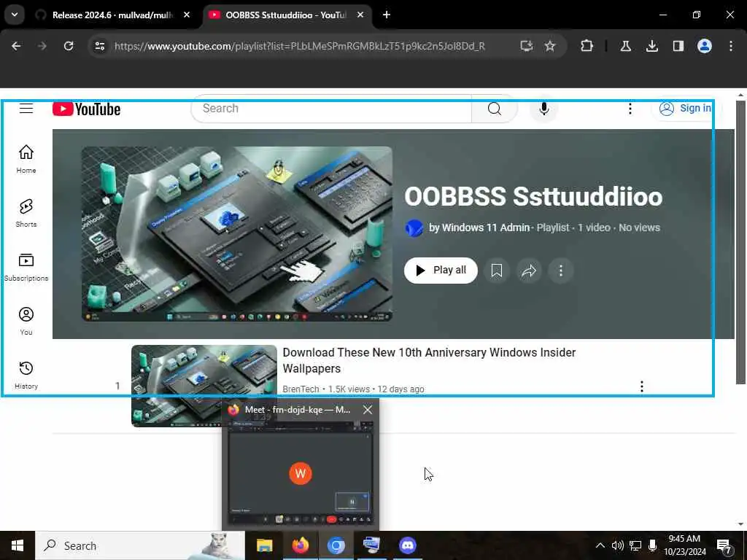
Task: Click the taskbar Search box
Action: click(x=140, y=545)
